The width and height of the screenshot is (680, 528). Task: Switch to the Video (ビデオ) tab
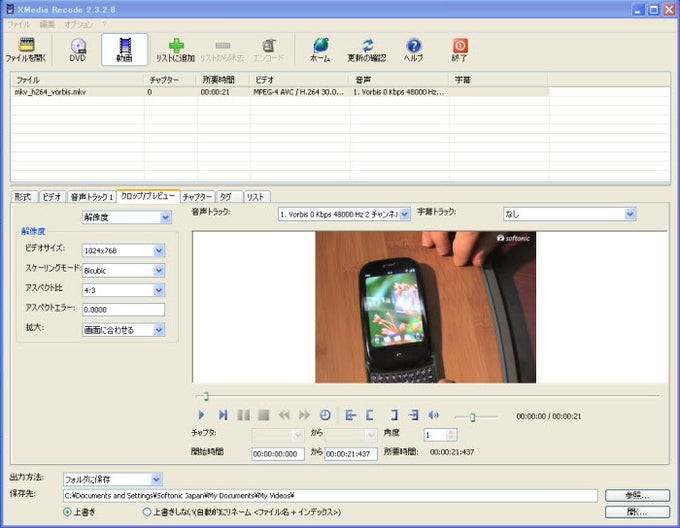(52, 197)
